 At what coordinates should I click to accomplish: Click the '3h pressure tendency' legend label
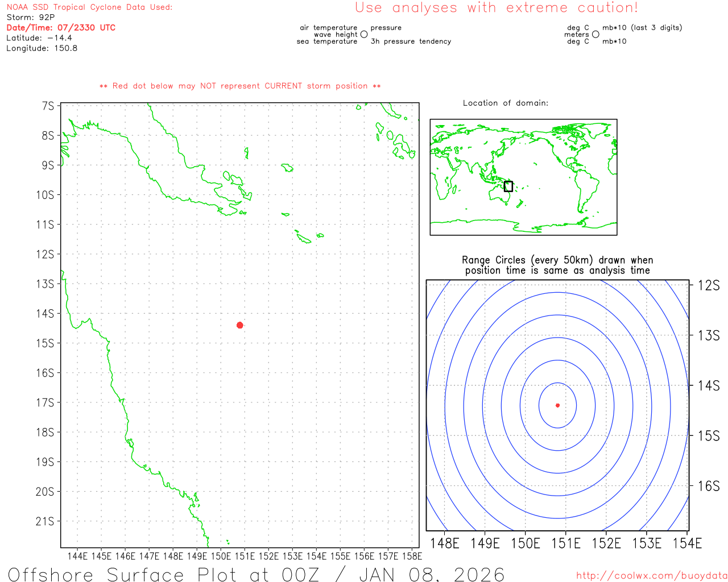(411, 41)
